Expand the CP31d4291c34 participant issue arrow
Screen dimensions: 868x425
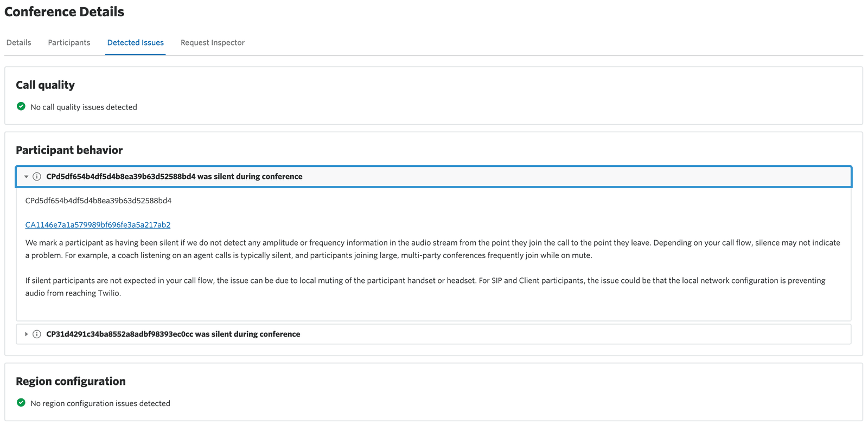[x=26, y=334]
